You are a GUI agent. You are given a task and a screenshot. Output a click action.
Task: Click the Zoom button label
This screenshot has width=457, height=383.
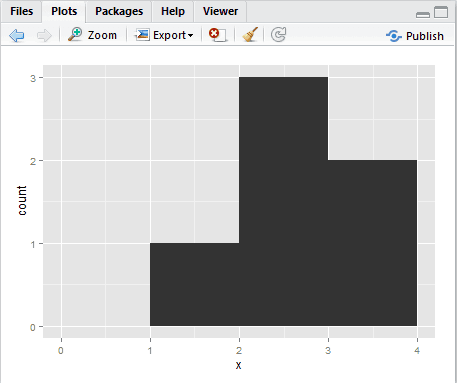click(102, 35)
